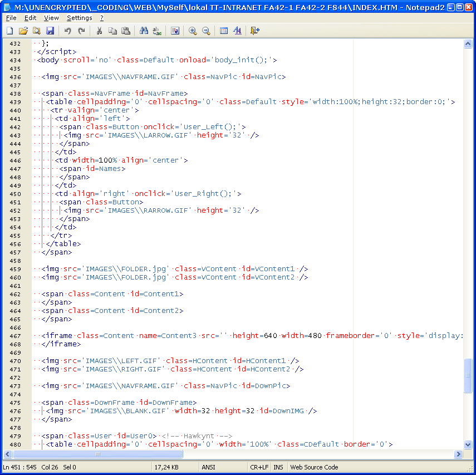Click 'User_Left();' in the onclick attribute
Screen dimensions: 476x475
210,127
